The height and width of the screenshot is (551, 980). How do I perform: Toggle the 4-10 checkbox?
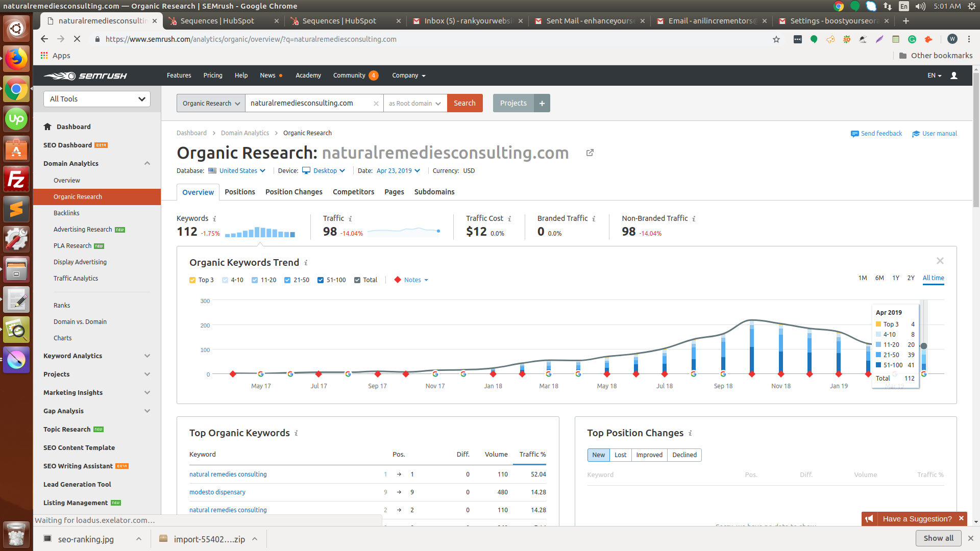click(x=225, y=280)
